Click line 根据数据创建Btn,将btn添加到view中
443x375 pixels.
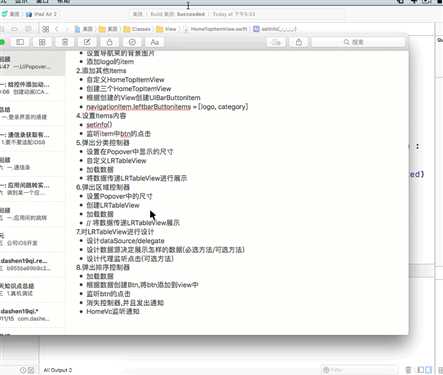click(142, 285)
